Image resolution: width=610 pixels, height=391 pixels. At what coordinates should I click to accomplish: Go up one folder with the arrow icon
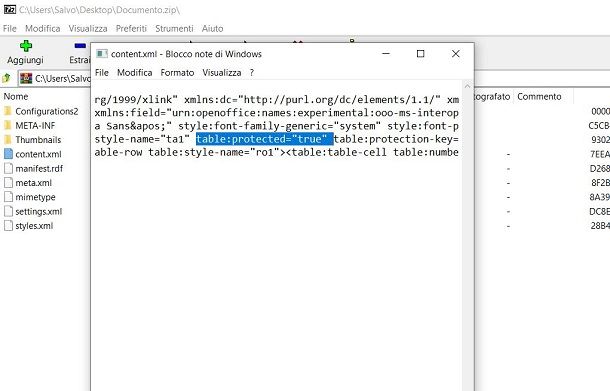point(6,78)
